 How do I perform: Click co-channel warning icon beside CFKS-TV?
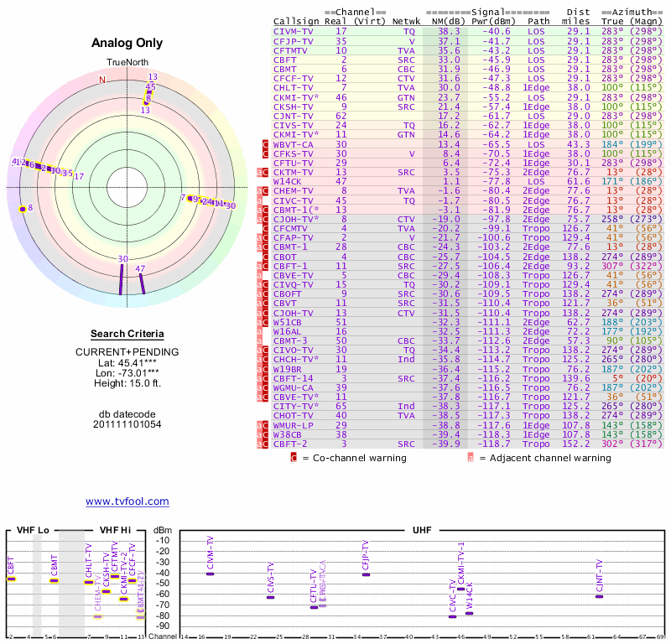(265, 154)
